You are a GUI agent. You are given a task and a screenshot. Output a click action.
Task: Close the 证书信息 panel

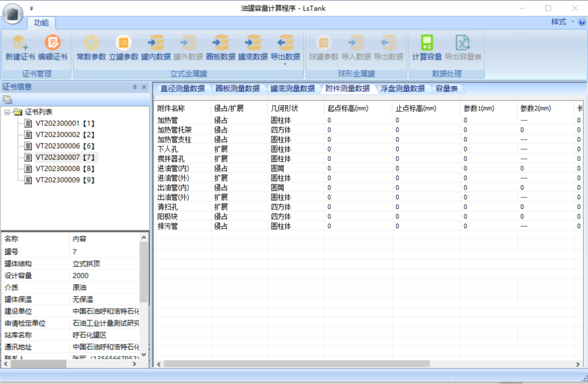pyautogui.click(x=144, y=87)
